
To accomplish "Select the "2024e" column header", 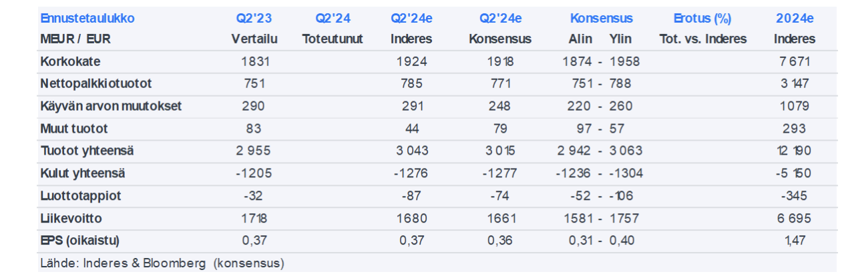I will coord(795,19).
